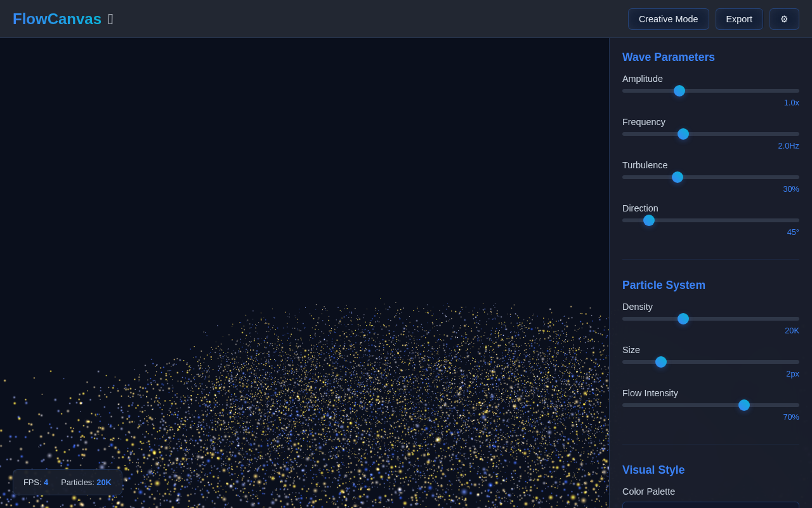
Task: Click the Direction slider handle
Action: point(649,220)
